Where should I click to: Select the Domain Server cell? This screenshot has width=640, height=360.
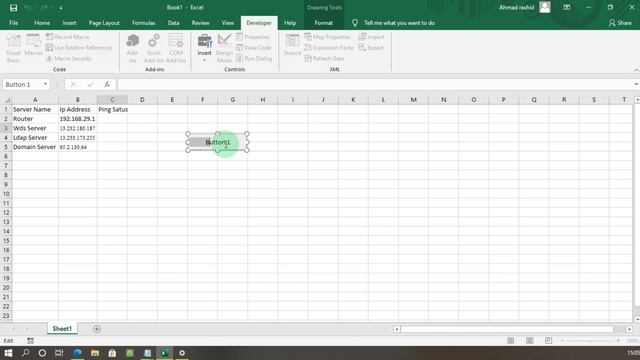35,147
